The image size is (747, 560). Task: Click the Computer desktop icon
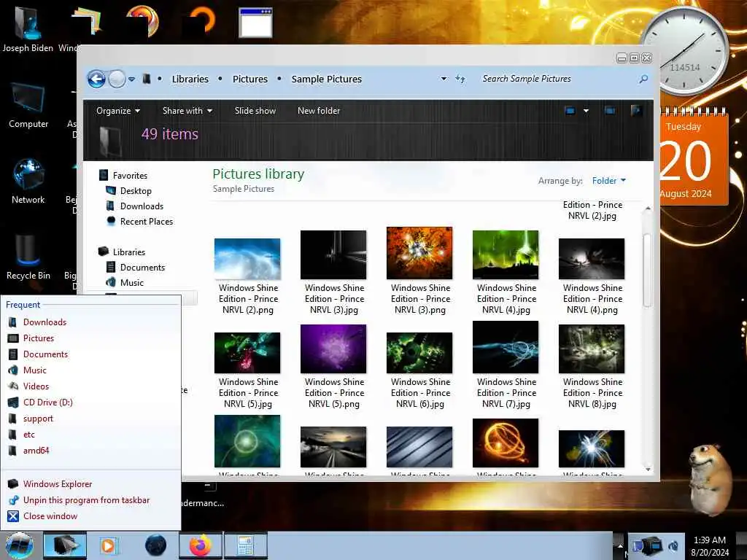pos(28,105)
